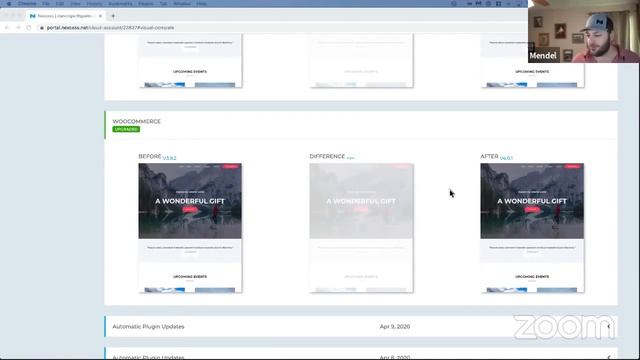640x360 pixels.
Task: Open the History menu
Action: [94, 4]
